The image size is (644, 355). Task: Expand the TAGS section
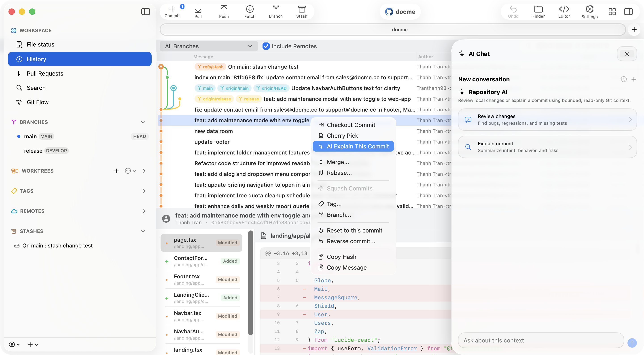point(144,191)
